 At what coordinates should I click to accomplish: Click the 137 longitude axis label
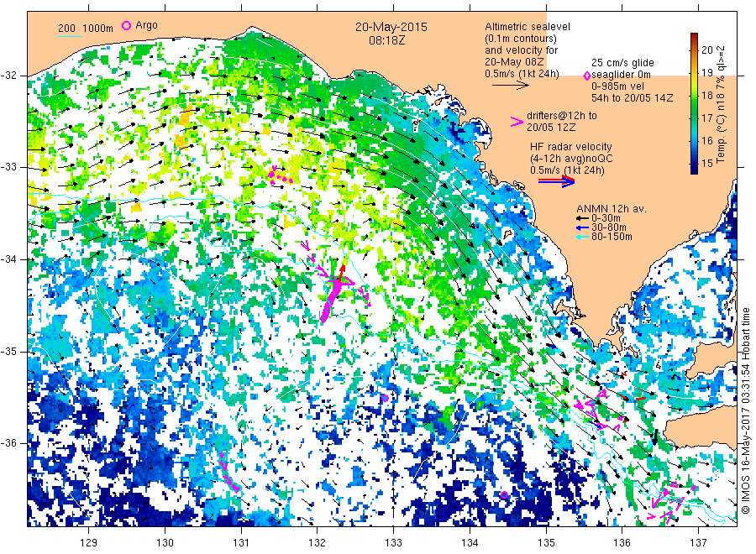[699, 543]
